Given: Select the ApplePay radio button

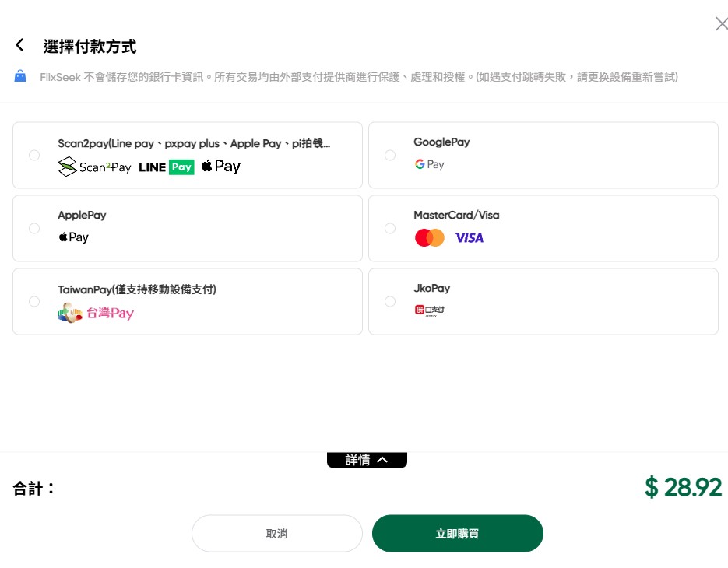Looking at the screenshot, I should [34, 228].
